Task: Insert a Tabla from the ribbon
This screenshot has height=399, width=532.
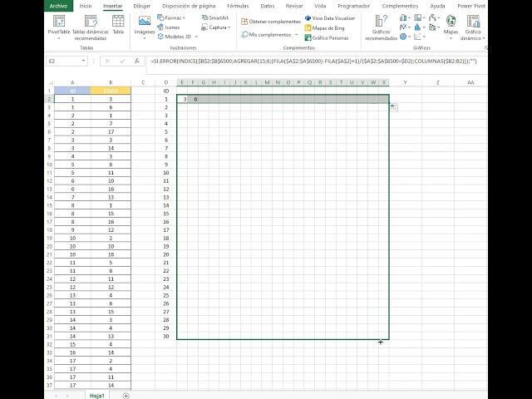Action: 118,23
